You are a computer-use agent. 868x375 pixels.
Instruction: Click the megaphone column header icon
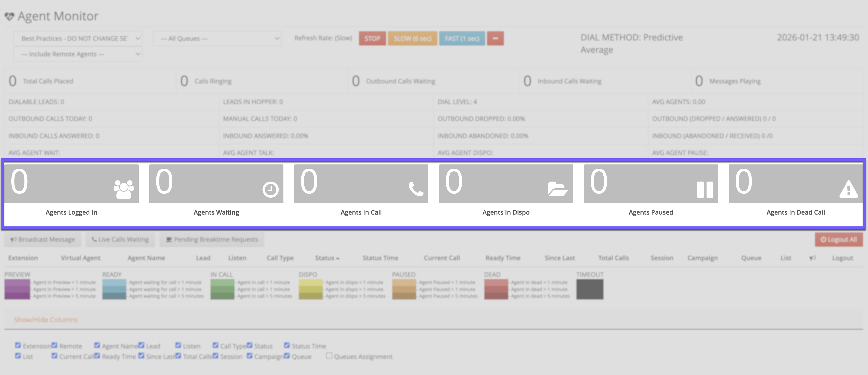click(812, 258)
